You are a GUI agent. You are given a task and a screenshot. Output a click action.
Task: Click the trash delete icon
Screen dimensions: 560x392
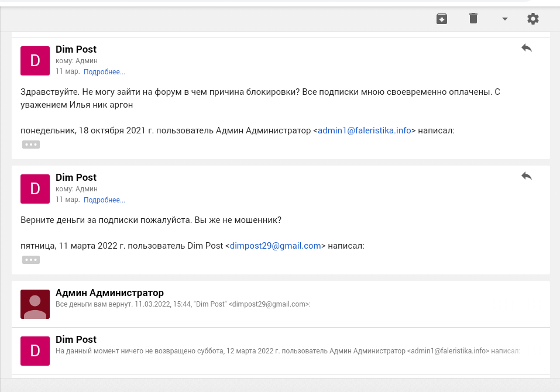(473, 19)
